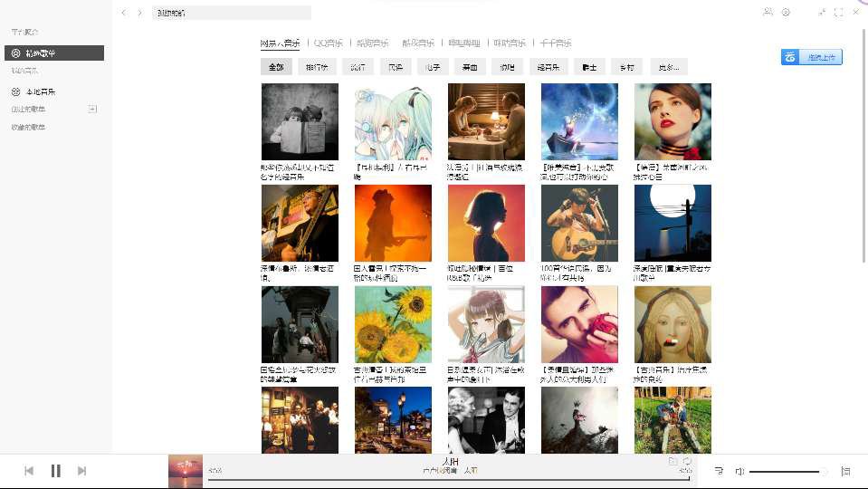The image size is (868, 489).
Task: Open the user account icon
Action: click(x=768, y=13)
